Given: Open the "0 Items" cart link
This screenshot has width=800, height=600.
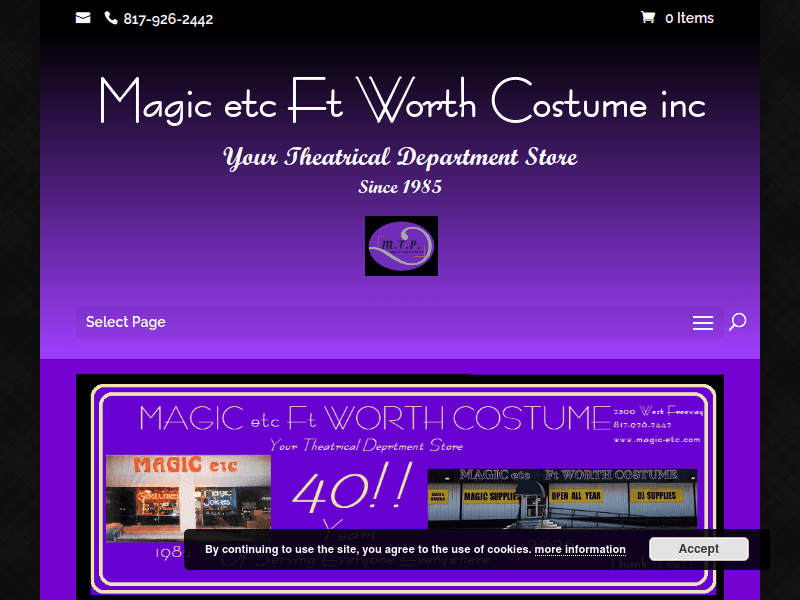Looking at the screenshot, I should [689, 18].
